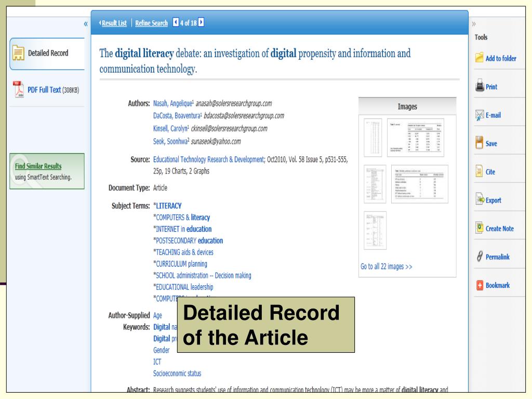This screenshot has width=532, height=399.
Task: Click the "4 of 18" result counter
Action: coord(188,23)
